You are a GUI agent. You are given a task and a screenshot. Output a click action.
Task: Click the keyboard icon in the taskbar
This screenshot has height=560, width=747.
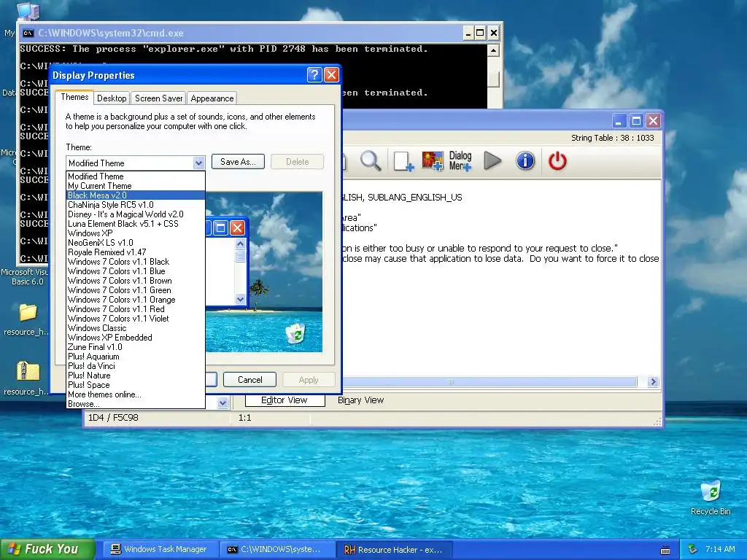[665, 550]
